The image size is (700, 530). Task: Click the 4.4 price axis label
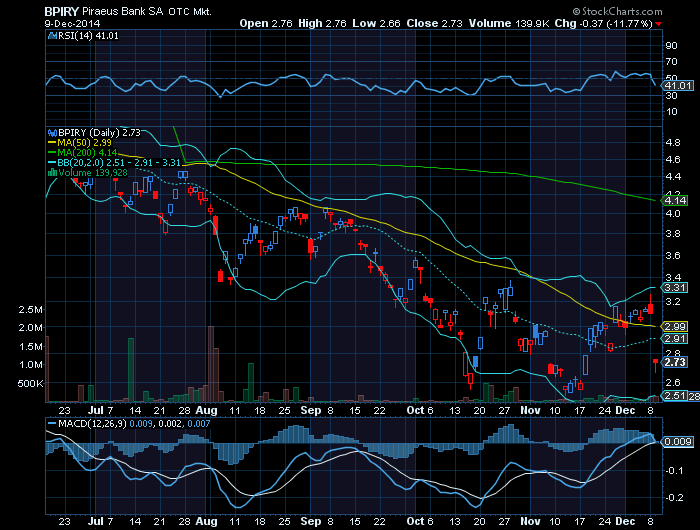pyautogui.click(x=673, y=177)
